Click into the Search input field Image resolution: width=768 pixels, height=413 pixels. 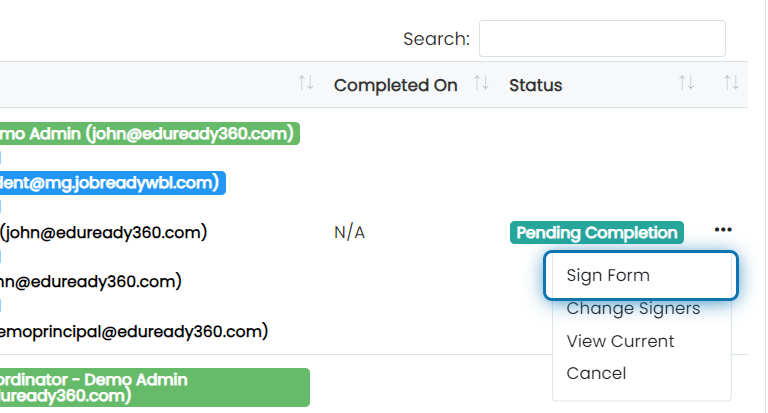coord(602,39)
